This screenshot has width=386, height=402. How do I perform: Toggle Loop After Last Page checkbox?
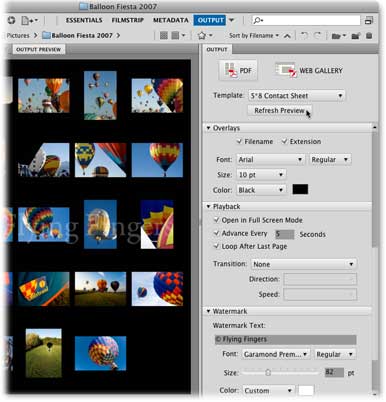(217, 246)
